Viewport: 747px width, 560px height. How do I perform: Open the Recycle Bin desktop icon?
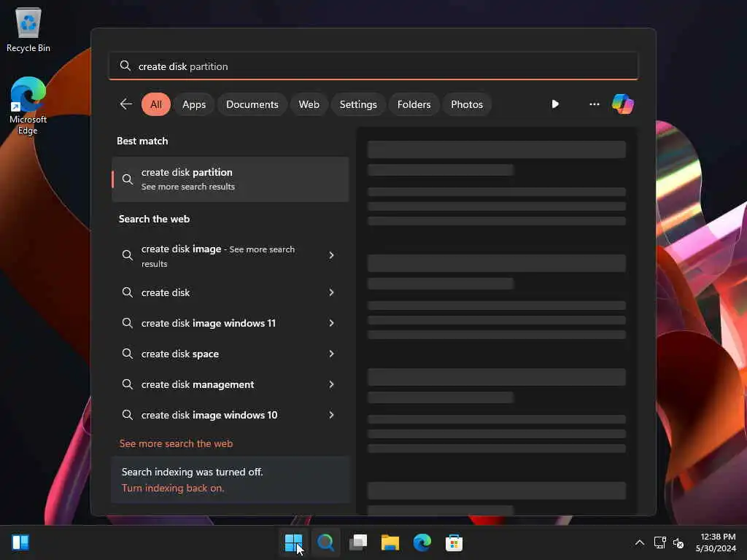(x=28, y=30)
